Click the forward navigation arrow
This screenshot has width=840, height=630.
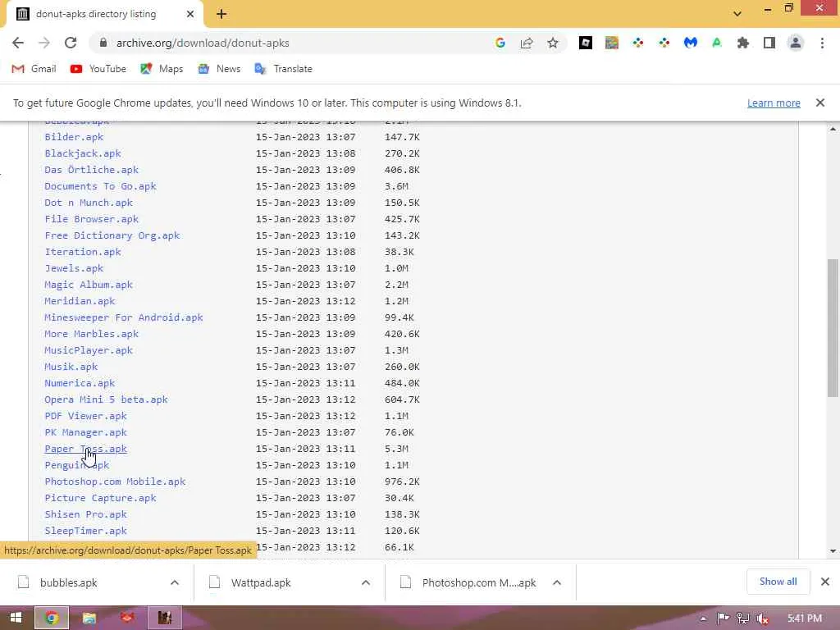[44, 43]
